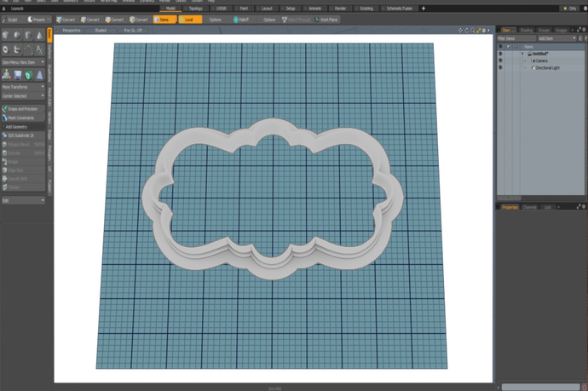Screen dimensions: 588x391
Task: Select the Directional Light item
Action: click(547, 67)
